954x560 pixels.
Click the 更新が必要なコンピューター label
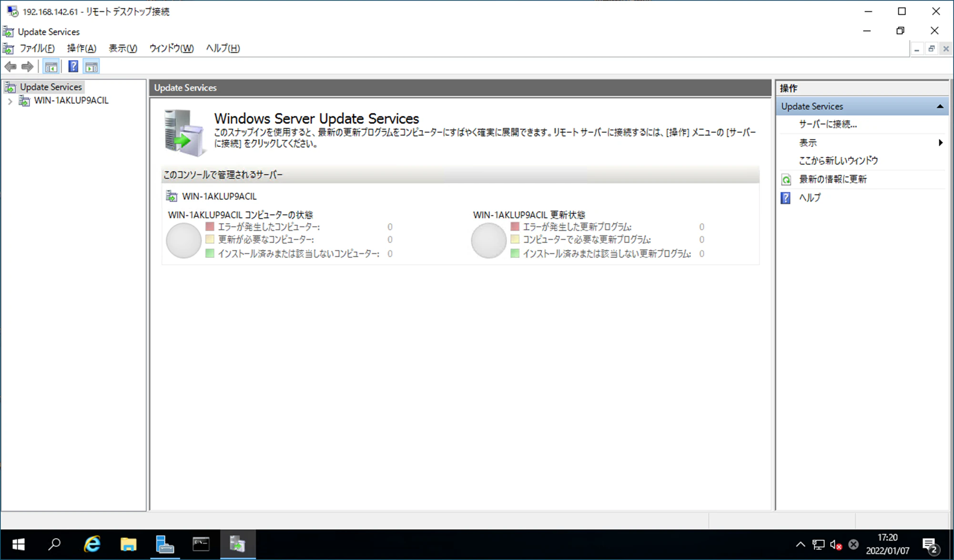266,240
